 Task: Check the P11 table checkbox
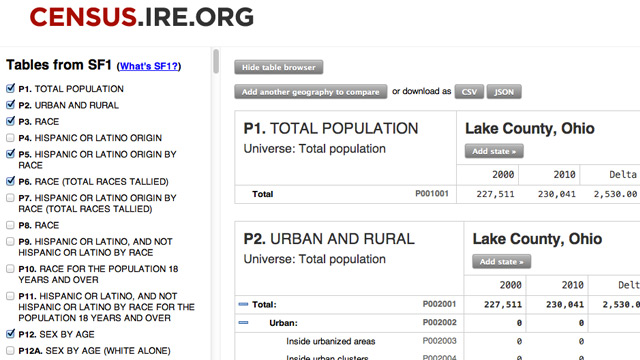click(x=11, y=296)
